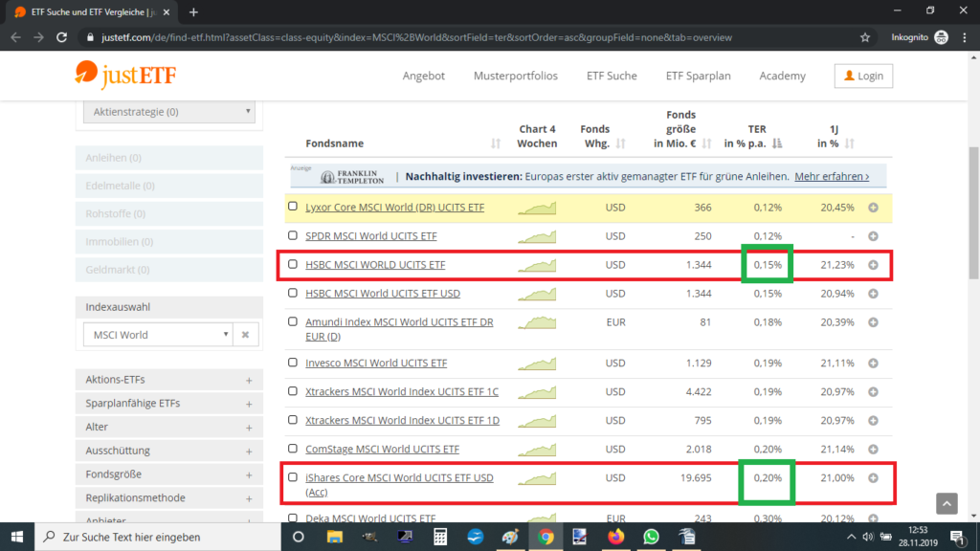Click the Login button

coord(863,76)
